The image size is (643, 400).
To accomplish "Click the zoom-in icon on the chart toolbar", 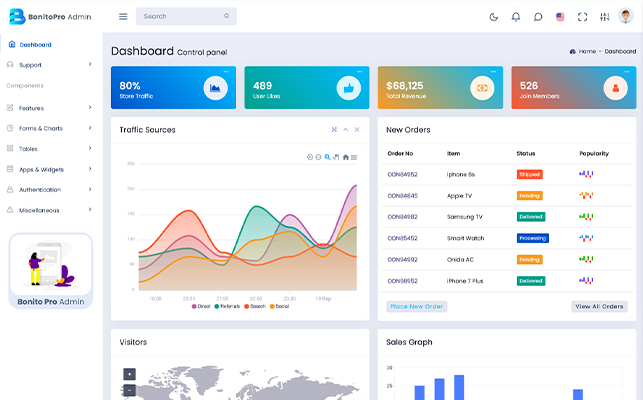I will [x=310, y=157].
